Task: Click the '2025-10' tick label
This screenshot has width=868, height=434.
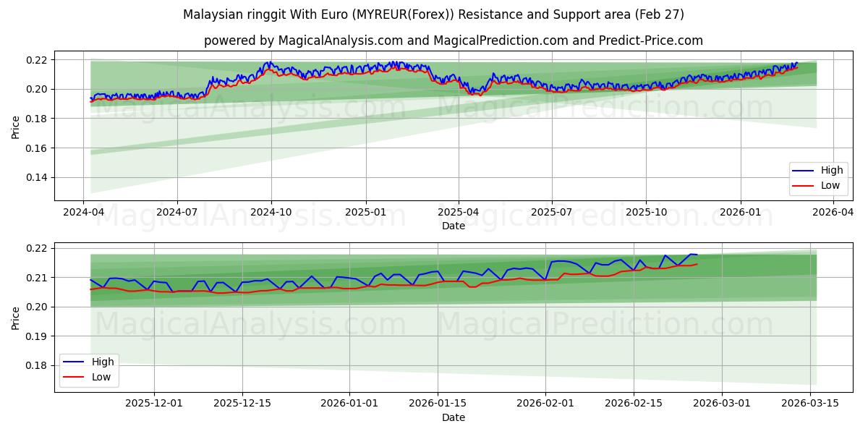Action: (x=647, y=212)
